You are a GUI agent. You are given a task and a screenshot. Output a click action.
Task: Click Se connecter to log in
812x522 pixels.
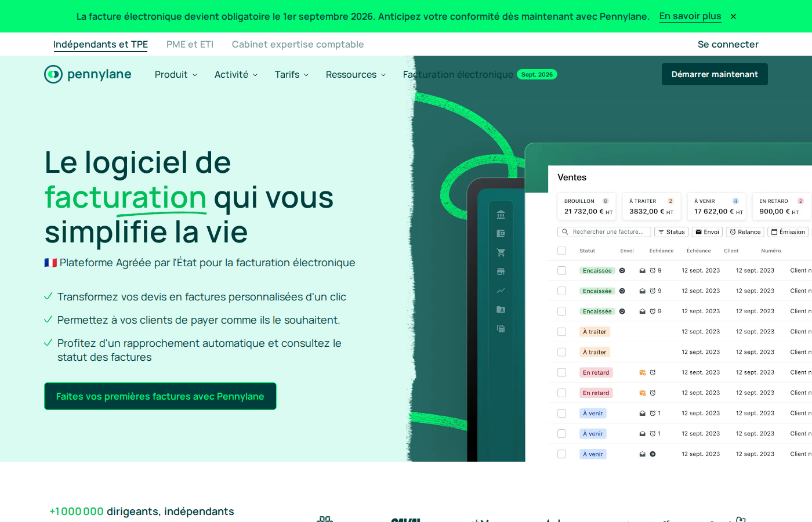(728, 44)
